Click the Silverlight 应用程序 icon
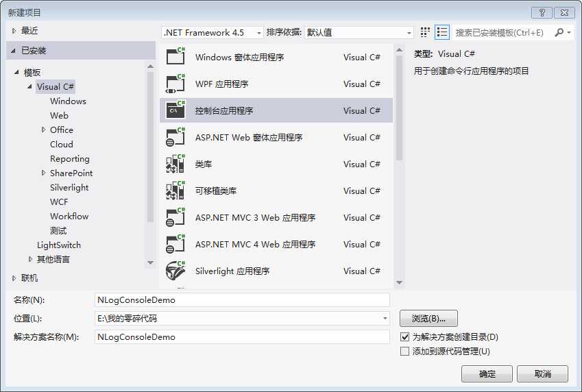The width and height of the screenshot is (582, 392). (x=175, y=271)
